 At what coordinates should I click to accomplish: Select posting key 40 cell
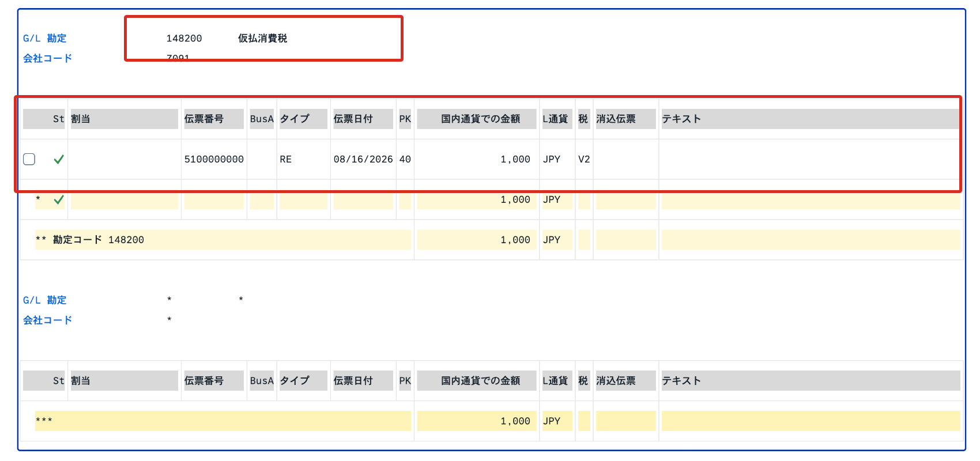coord(405,159)
